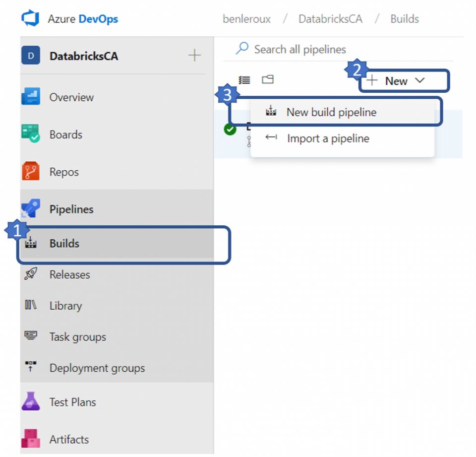Image resolution: width=476 pixels, height=457 pixels.
Task: Click the Search all pipelines field
Action: (x=299, y=49)
